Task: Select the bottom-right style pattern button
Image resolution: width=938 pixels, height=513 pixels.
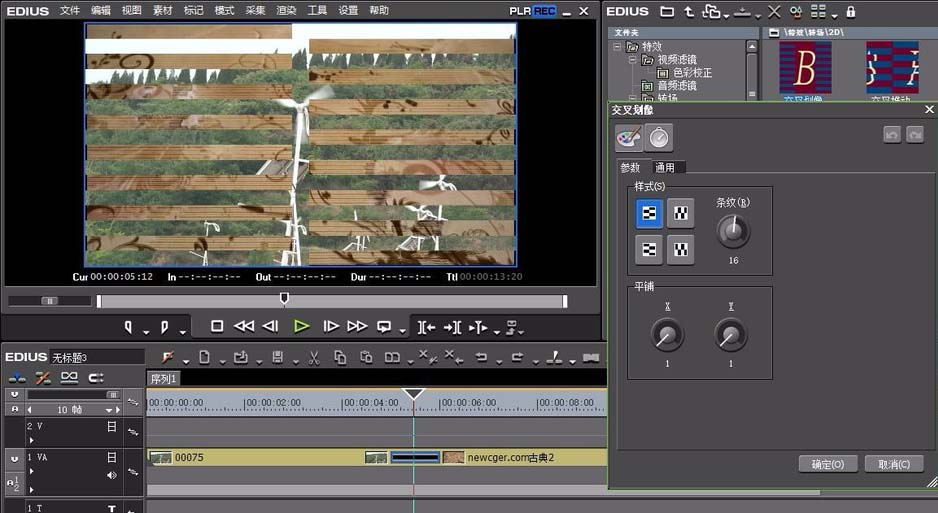Action: click(680, 249)
